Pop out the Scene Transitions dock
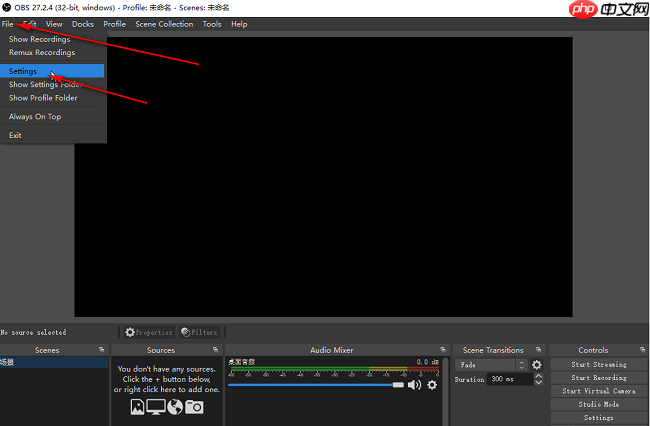 (538, 350)
